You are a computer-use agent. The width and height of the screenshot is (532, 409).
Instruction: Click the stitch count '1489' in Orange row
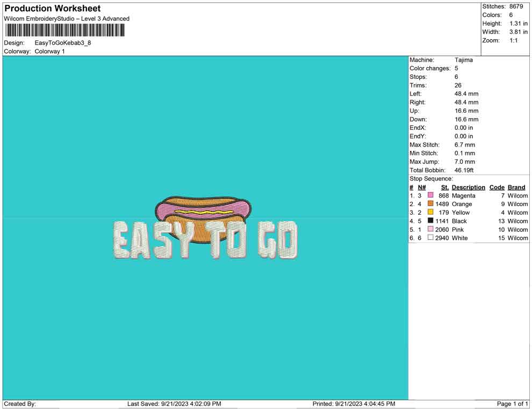coord(442,204)
